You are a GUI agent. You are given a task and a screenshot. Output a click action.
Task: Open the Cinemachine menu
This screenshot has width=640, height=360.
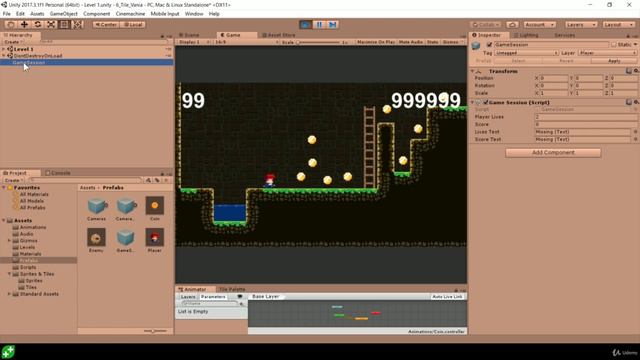click(130, 14)
